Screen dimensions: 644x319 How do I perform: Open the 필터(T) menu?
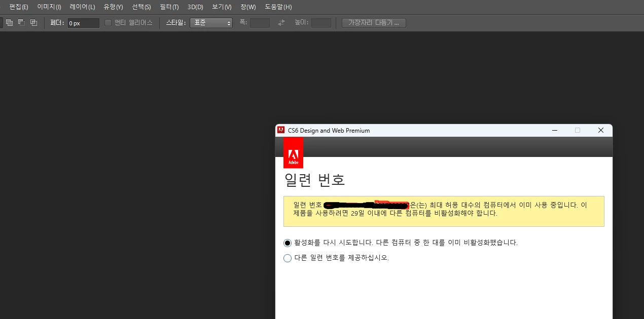[x=169, y=7]
